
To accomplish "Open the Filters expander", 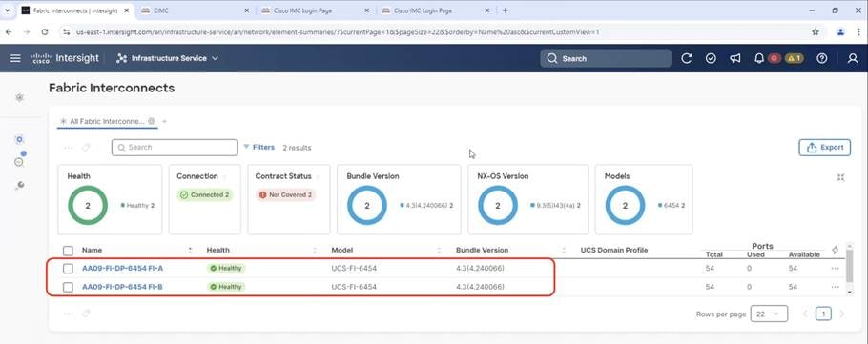I will (258, 147).
